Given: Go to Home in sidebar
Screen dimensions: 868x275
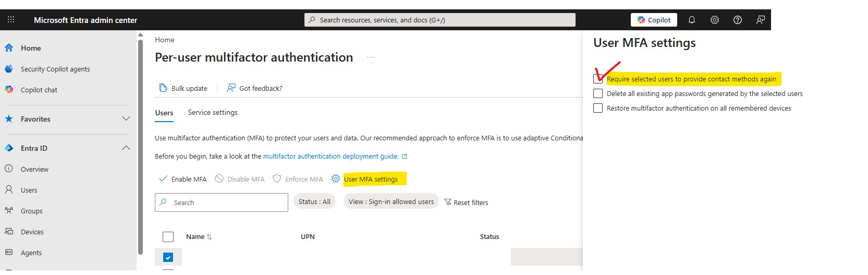Looking at the screenshot, I should point(31,48).
